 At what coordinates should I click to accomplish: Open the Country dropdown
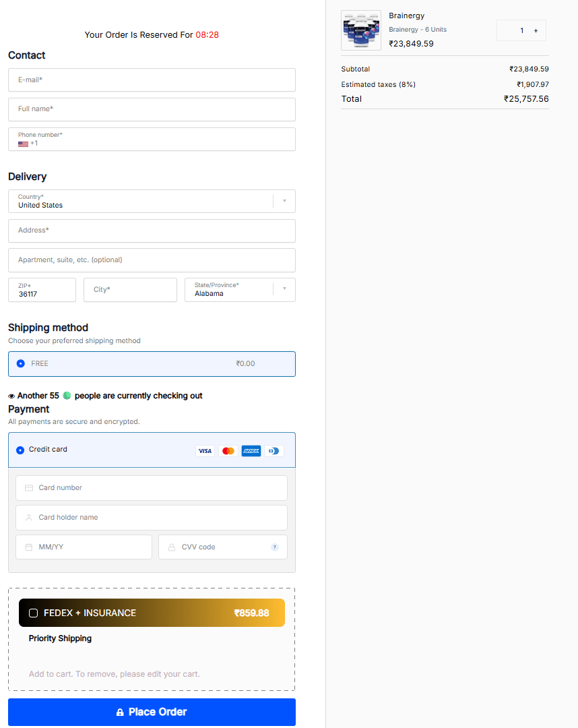point(284,201)
